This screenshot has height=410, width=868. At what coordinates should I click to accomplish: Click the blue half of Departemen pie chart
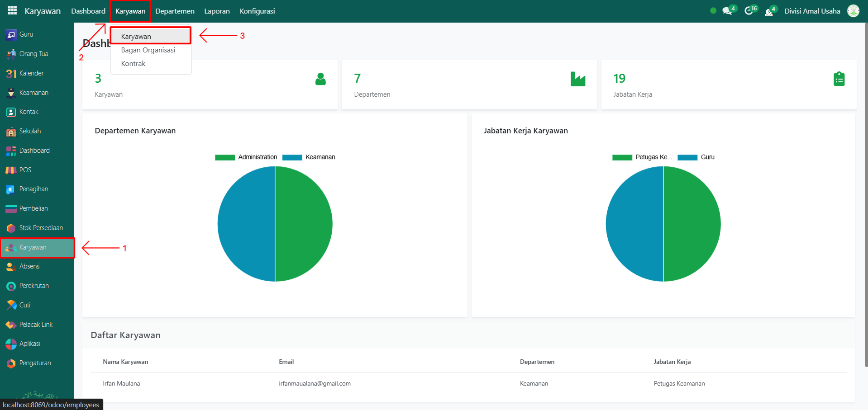coord(246,224)
